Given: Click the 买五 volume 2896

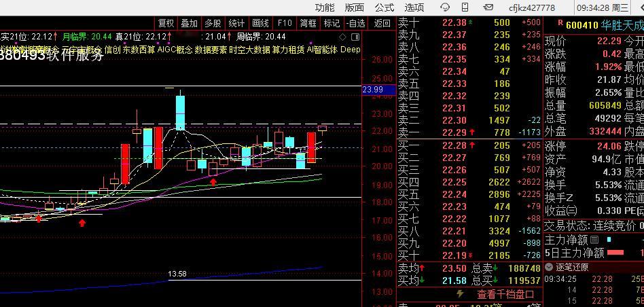Looking at the screenshot, I should pos(499,194).
